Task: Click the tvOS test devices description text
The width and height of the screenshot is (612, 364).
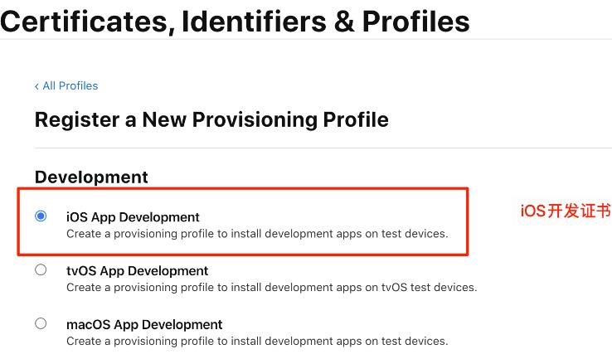Action: pos(272,288)
